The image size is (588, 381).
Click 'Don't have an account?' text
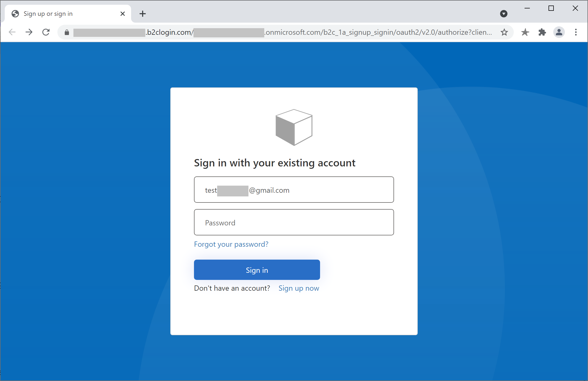232,288
